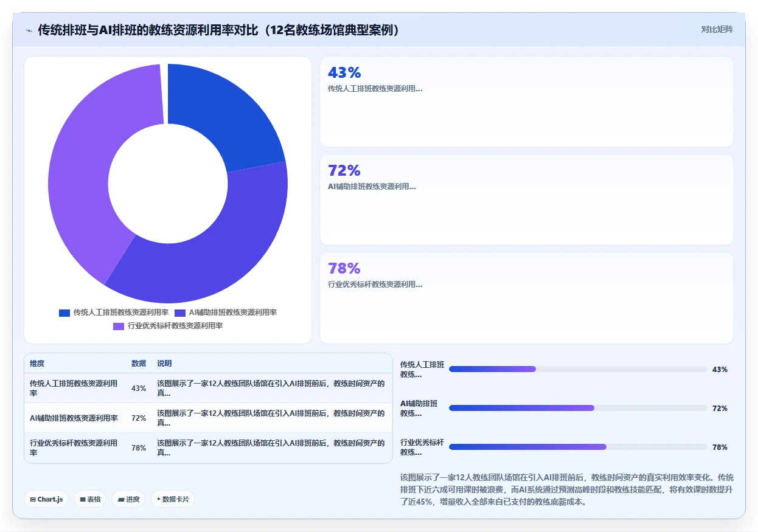
Task: Click the 78% figure in the bottom card
Action: tap(344, 269)
